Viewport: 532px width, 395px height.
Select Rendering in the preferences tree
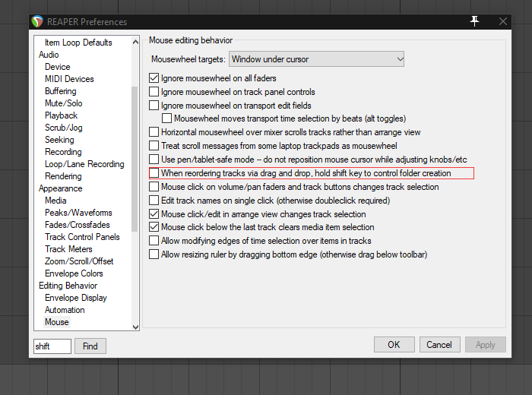click(x=63, y=176)
